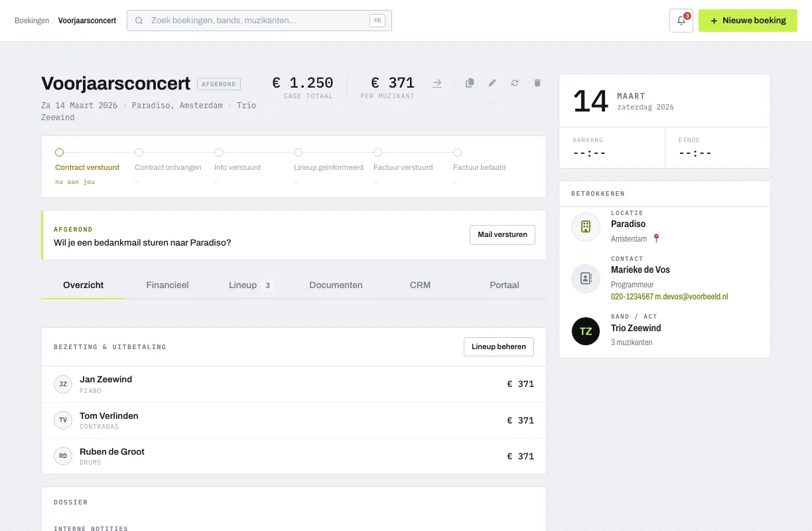Image resolution: width=812 pixels, height=531 pixels.
Task: Open the red map pin next to Amsterdam
Action: point(657,238)
